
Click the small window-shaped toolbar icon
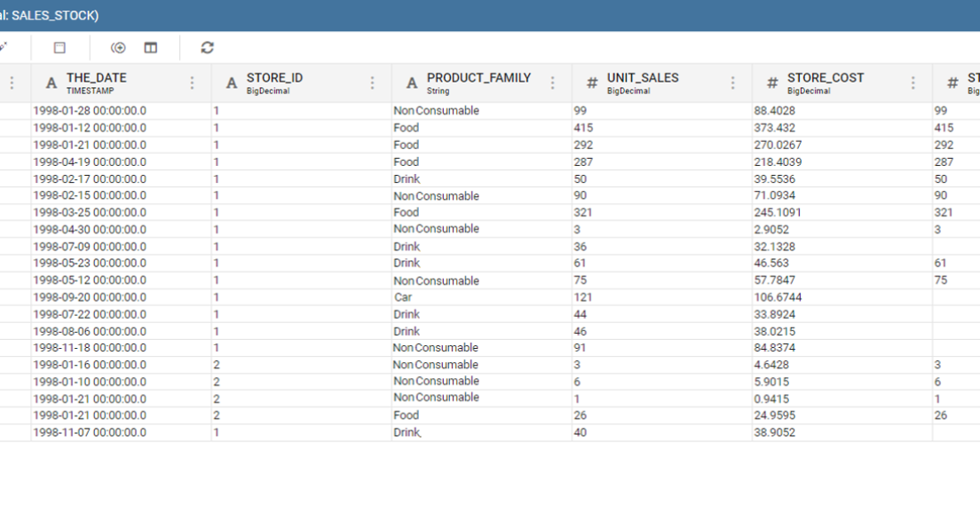59,47
